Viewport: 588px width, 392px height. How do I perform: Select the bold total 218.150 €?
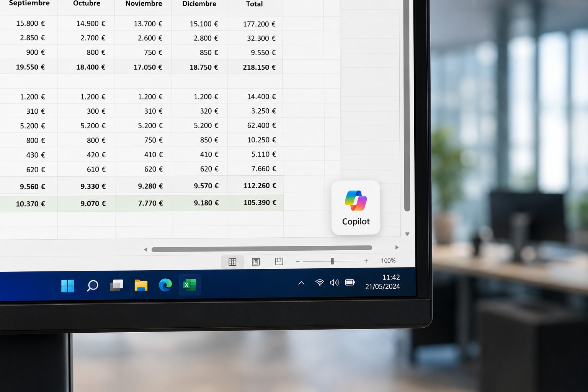coord(255,67)
